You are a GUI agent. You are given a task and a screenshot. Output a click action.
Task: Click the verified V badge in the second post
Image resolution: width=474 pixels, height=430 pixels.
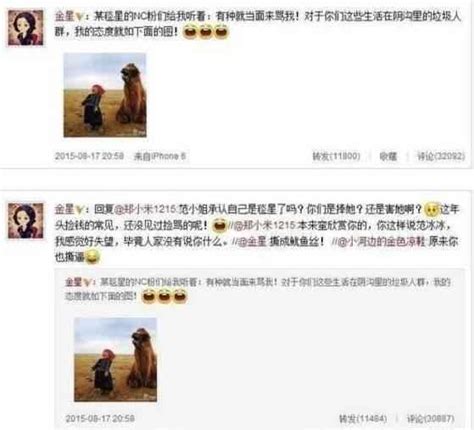click(79, 210)
